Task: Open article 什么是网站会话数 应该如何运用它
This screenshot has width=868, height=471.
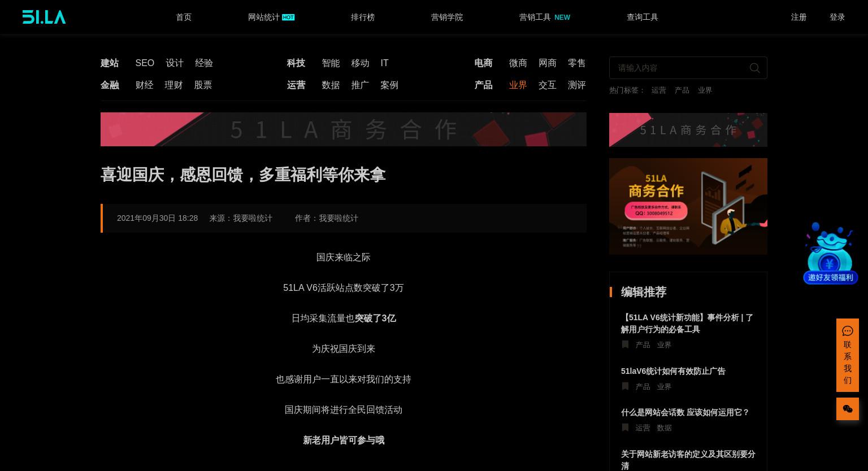Action: [x=685, y=412]
